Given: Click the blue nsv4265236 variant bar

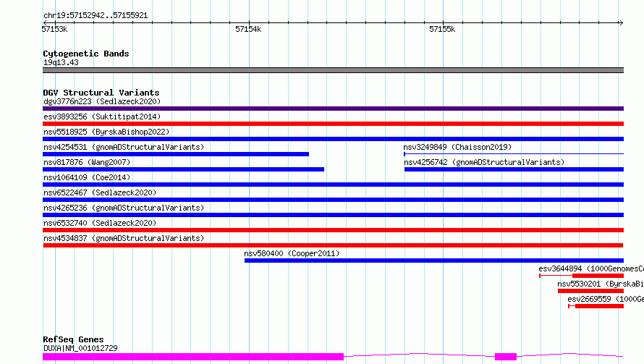Looking at the screenshot, I should [333, 215].
